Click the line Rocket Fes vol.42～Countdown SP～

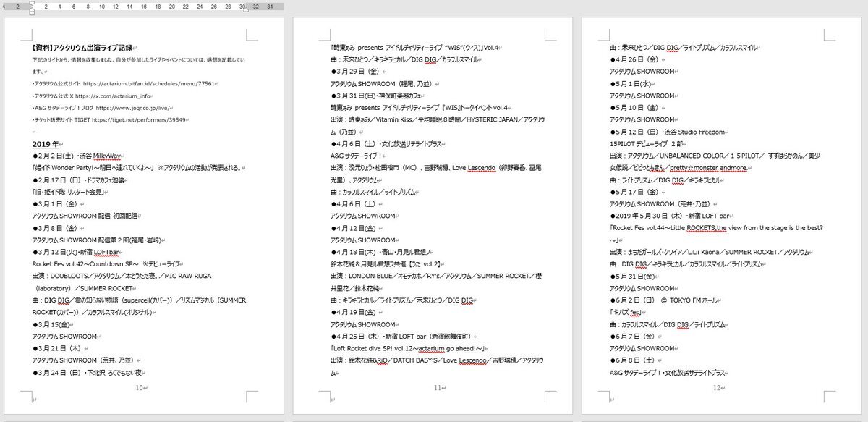(109, 264)
